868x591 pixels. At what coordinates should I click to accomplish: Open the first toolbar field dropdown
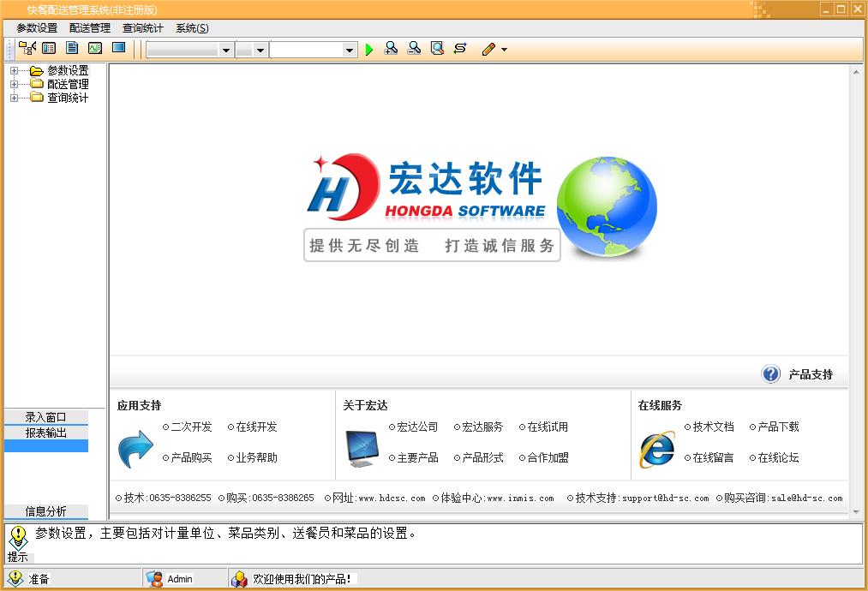[226, 51]
